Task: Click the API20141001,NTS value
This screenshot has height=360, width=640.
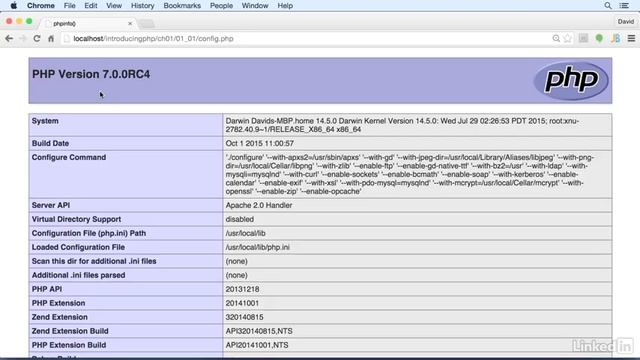Action: tap(257, 345)
